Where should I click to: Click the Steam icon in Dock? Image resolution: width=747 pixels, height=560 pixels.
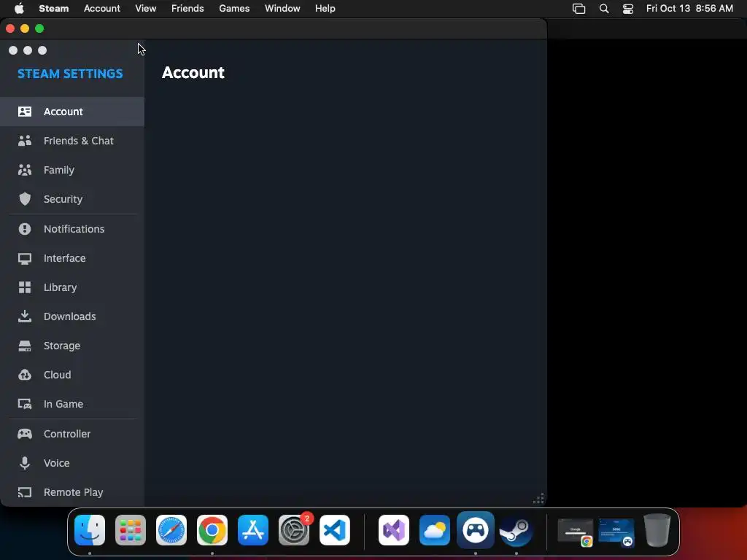click(516, 531)
